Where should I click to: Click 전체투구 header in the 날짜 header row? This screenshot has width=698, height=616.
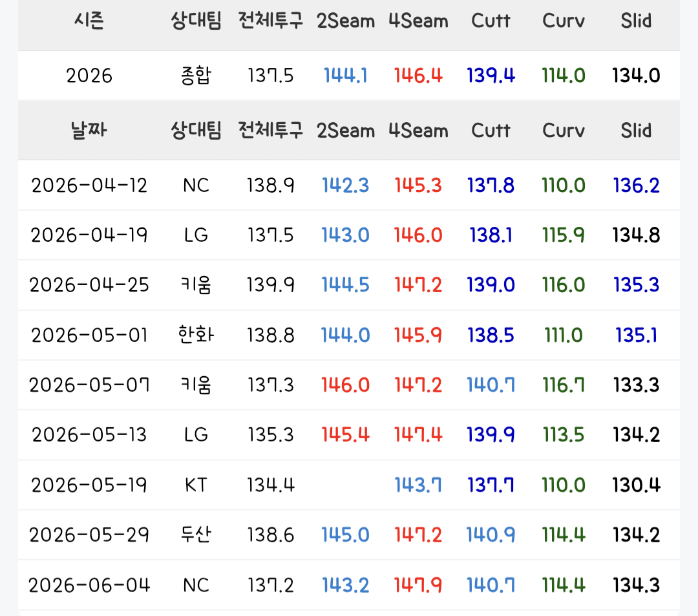[271, 131]
